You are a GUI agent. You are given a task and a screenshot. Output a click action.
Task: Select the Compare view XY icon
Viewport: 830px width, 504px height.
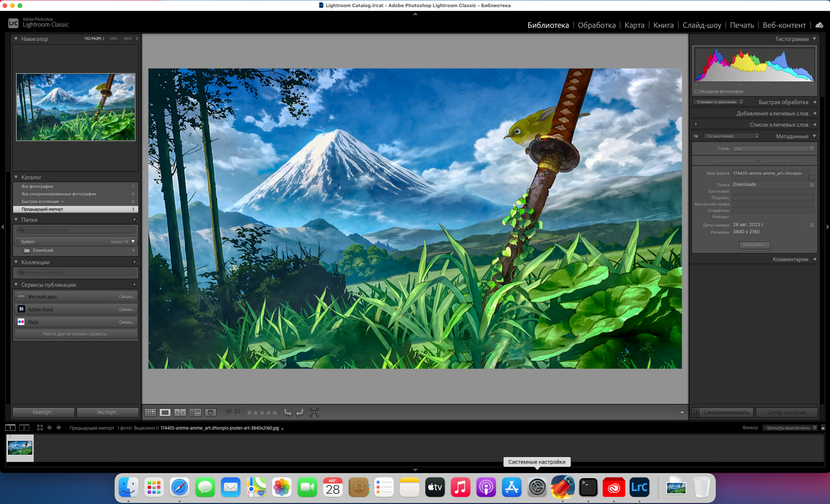pos(180,413)
